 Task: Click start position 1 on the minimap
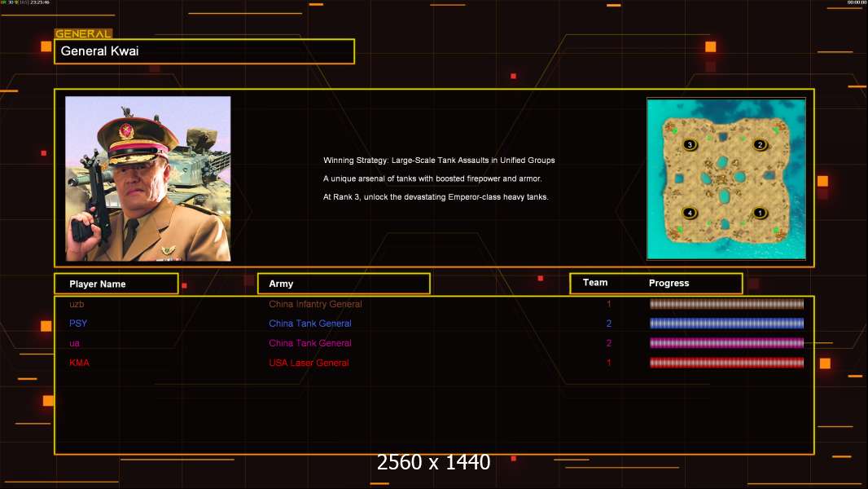tap(760, 213)
